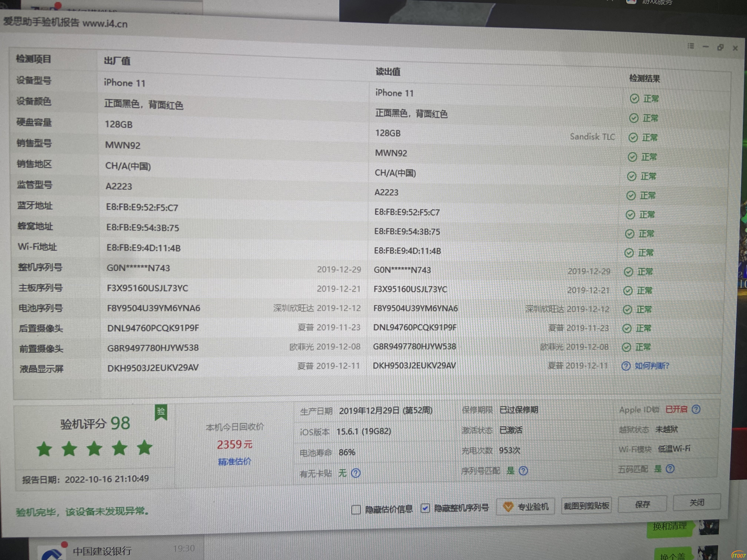Click check icon in 前置摄像头 result row

(x=626, y=347)
